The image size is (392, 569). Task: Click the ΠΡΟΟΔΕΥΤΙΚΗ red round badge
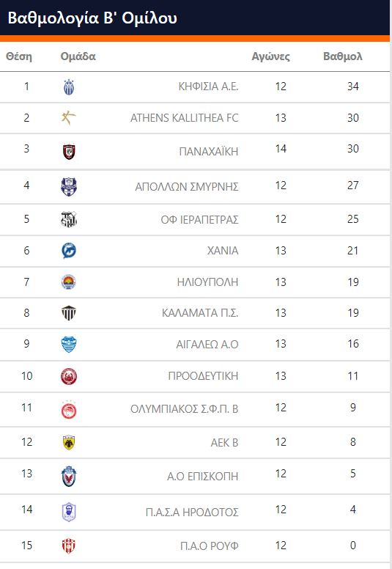point(69,376)
